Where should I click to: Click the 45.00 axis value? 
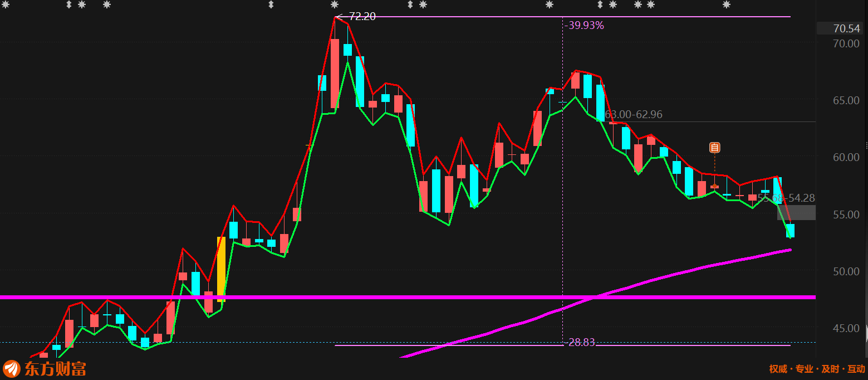click(846, 328)
